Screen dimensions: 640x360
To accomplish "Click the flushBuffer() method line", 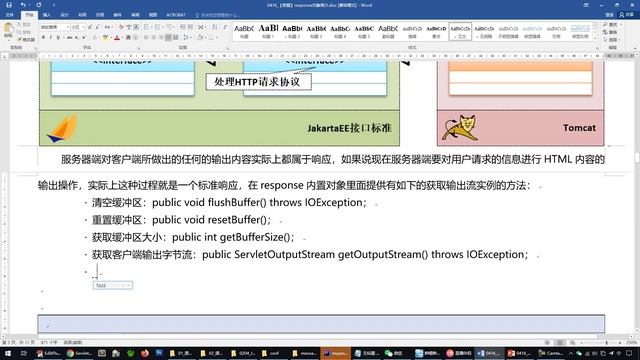I will (x=229, y=202).
